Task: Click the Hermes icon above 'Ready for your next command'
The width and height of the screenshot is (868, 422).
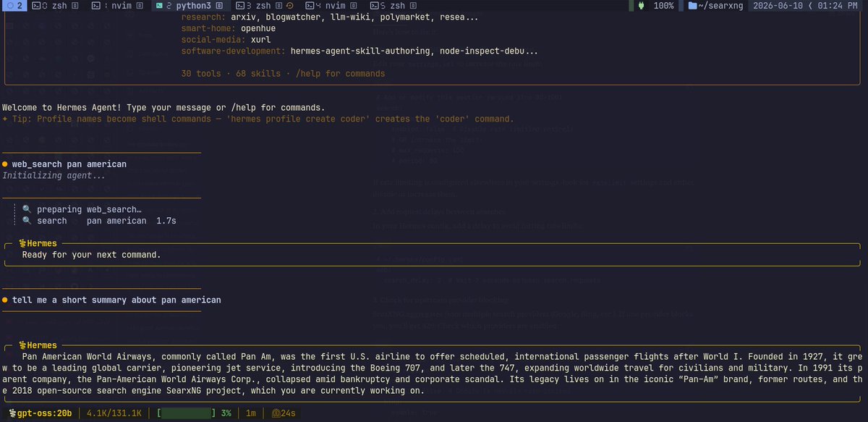Action: [x=22, y=244]
